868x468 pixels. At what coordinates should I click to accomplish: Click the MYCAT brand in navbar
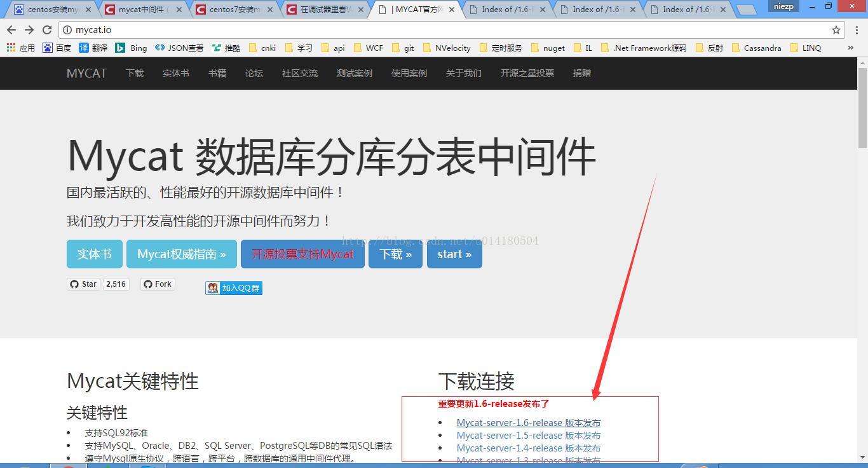click(x=86, y=73)
